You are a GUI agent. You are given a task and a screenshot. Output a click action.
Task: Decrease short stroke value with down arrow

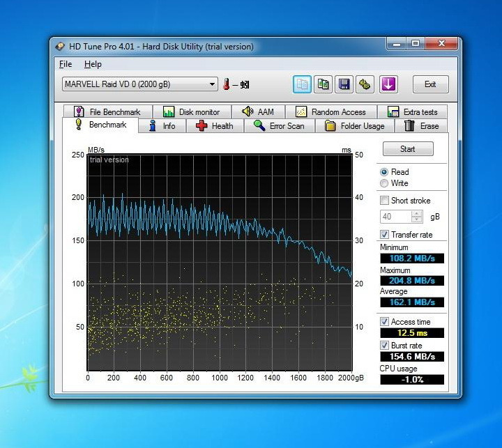coord(416,219)
